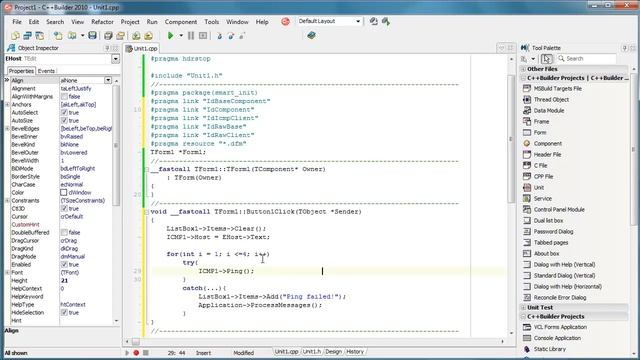640x360 pixels.
Task: Collapse the Unit Test palette category
Action: pyautogui.click(x=524, y=308)
